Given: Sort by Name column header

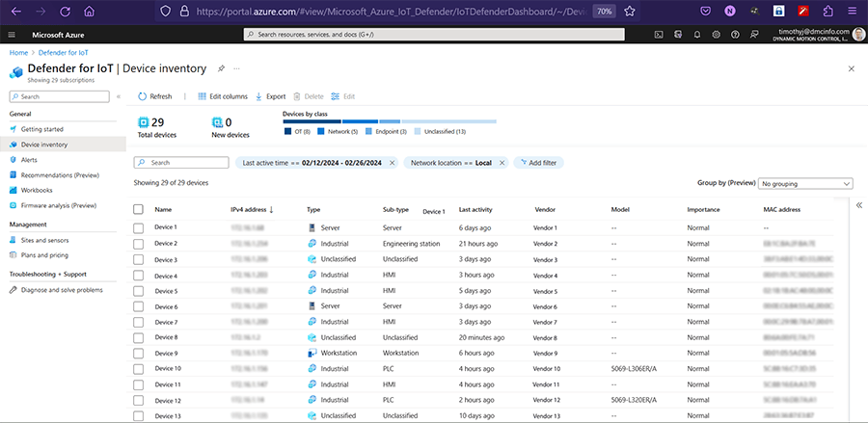Looking at the screenshot, I should tap(163, 209).
